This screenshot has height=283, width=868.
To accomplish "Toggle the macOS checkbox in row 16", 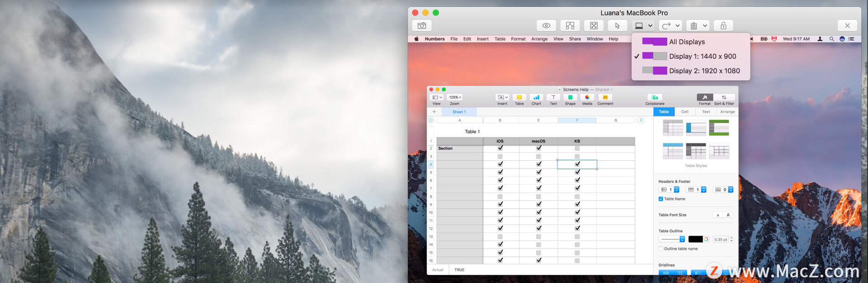I will 538,260.
